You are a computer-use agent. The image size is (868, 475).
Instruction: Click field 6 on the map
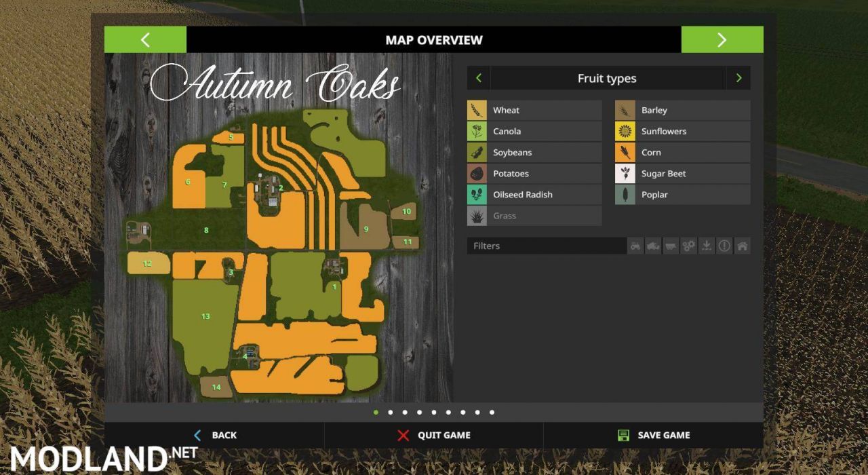pyautogui.click(x=188, y=182)
